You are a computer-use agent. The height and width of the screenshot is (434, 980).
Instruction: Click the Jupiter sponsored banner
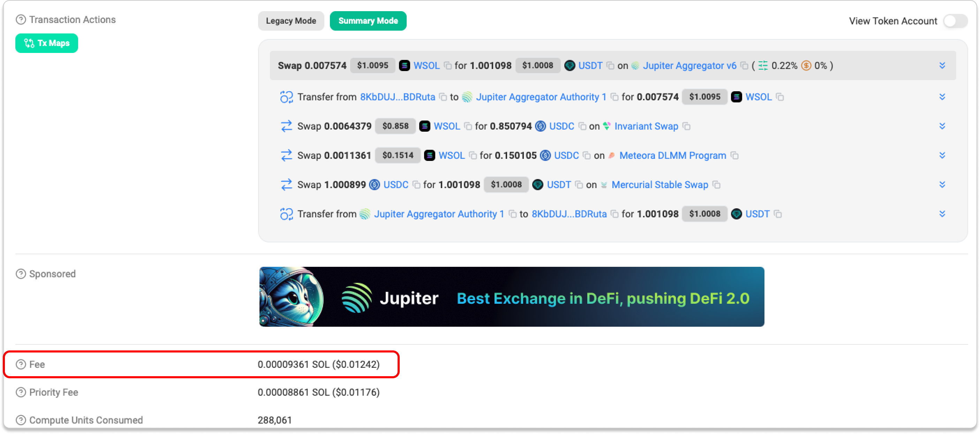[511, 297]
